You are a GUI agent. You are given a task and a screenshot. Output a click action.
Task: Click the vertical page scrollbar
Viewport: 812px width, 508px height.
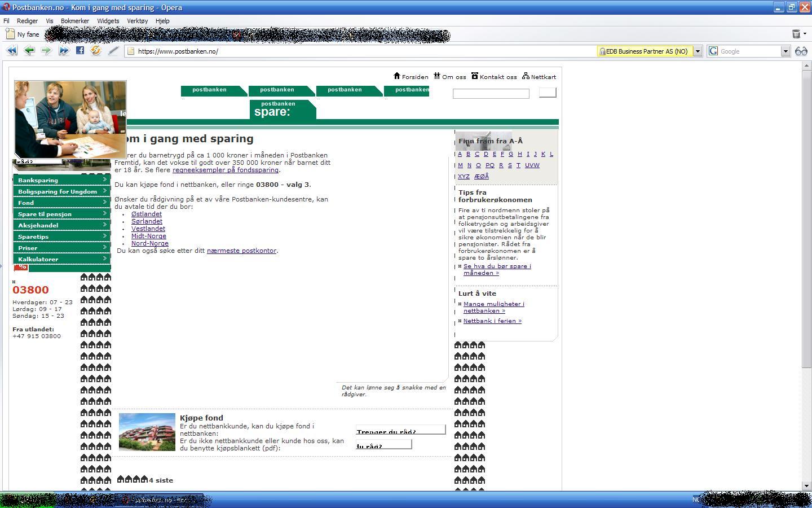pyautogui.click(x=806, y=220)
